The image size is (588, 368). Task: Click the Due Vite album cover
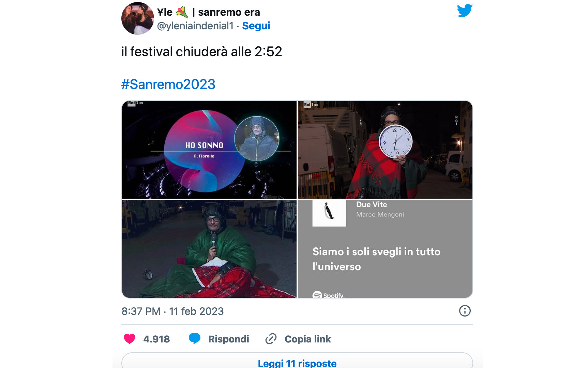pos(329,213)
